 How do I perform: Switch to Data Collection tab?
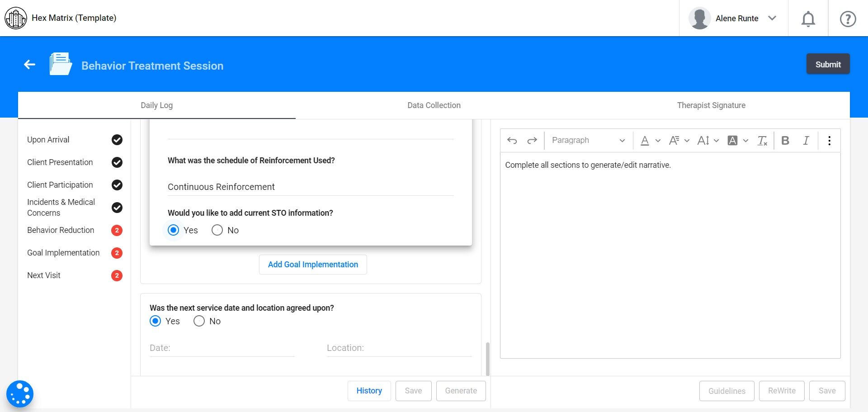click(434, 105)
